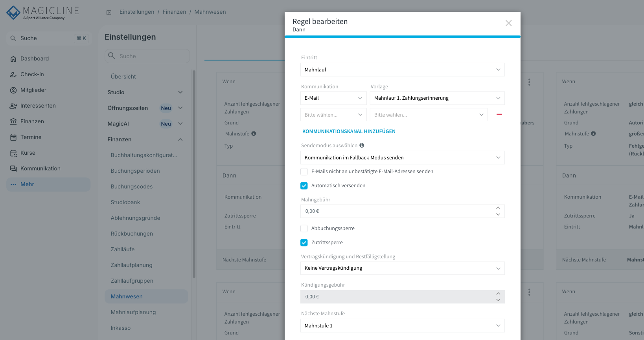This screenshot has height=340, width=644.
Task: Enable E-Mails nicht an unbestätigte Adressen checkbox
Action: pos(304,172)
